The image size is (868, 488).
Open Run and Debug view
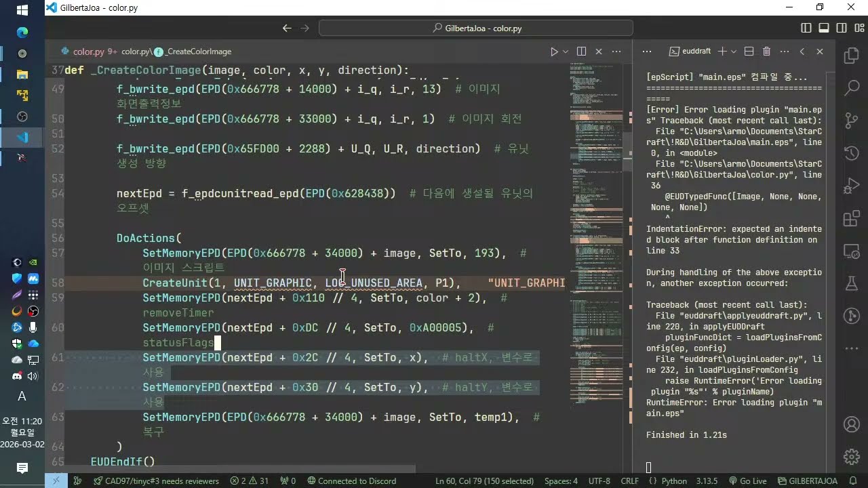[851, 186]
